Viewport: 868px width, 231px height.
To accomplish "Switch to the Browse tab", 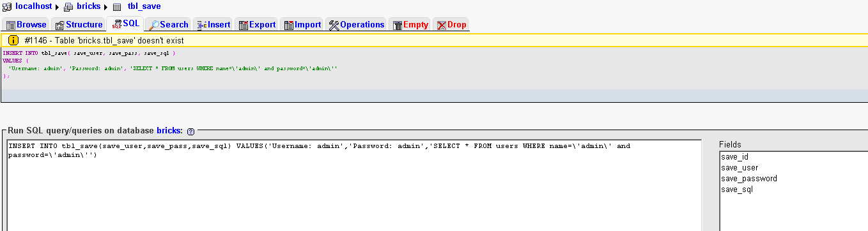I will click(26, 25).
